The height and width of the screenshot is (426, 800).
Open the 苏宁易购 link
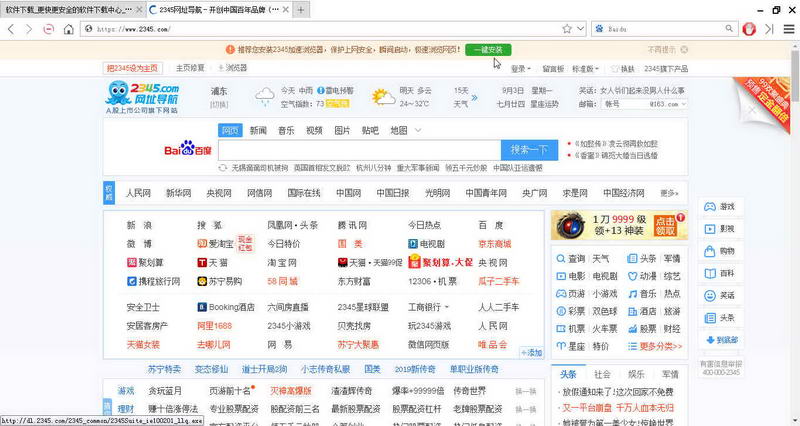[x=219, y=281]
